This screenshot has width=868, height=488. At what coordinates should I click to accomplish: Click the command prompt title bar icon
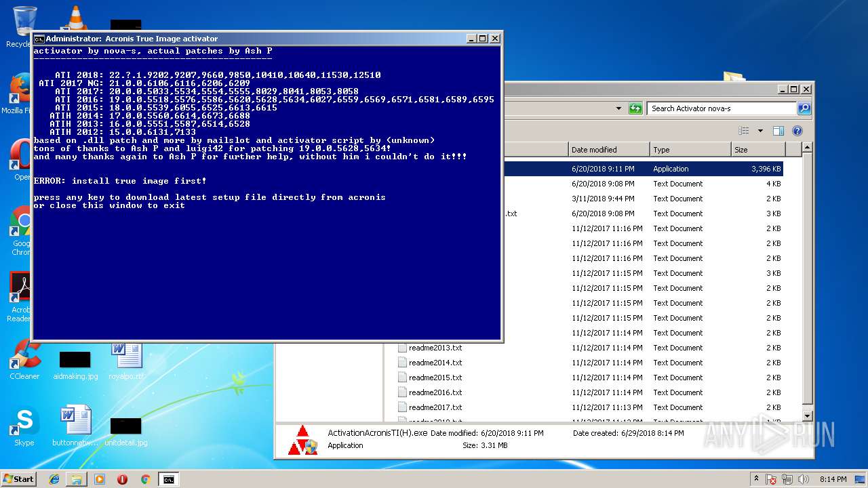click(39, 39)
